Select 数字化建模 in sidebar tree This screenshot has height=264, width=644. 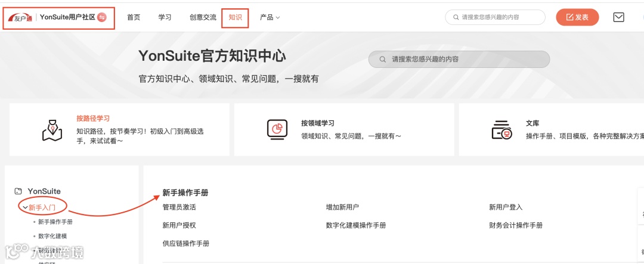(x=52, y=236)
